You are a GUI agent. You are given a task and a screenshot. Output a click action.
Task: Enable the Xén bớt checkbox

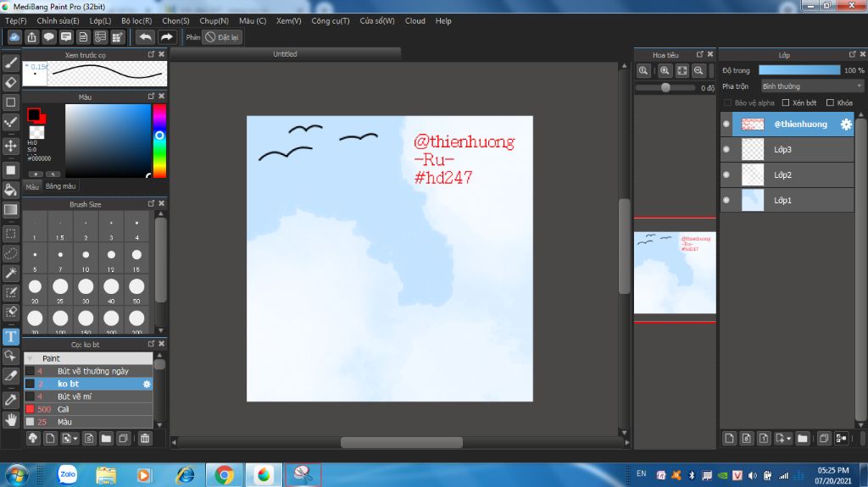click(x=786, y=103)
